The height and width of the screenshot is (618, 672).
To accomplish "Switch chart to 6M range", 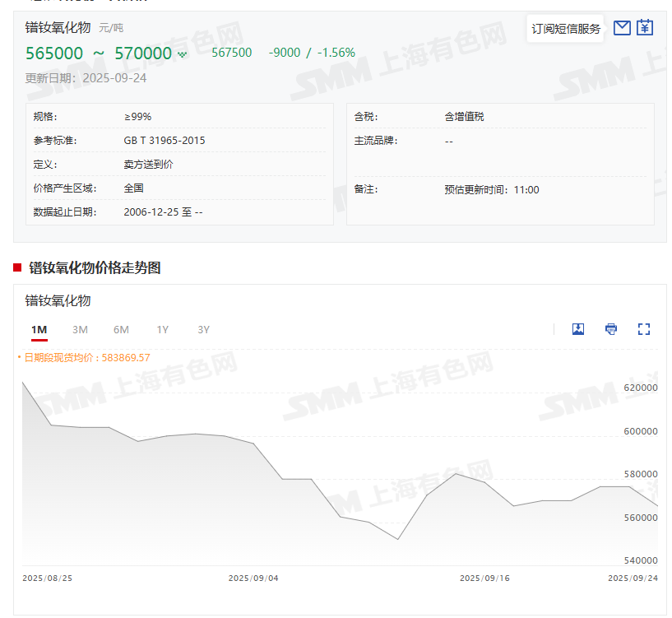I will pyautogui.click(x=121, y=330).
